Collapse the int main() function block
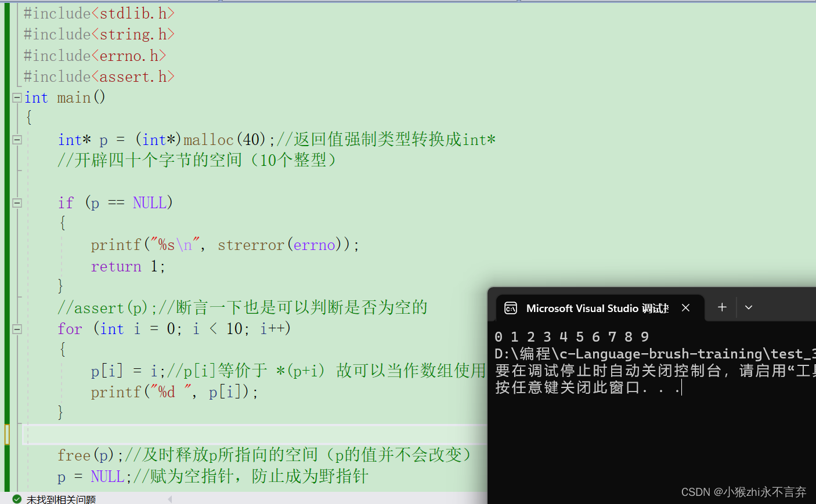 [x=17, y=97]
